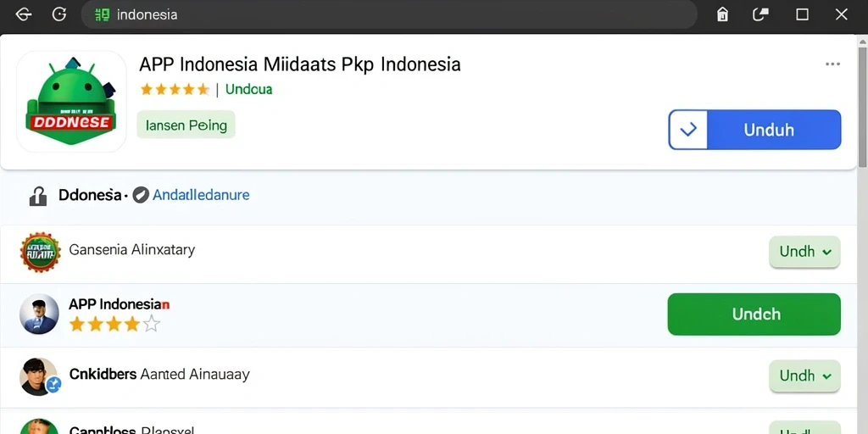Click the Undcua link next to stars

tap(248, 89)
